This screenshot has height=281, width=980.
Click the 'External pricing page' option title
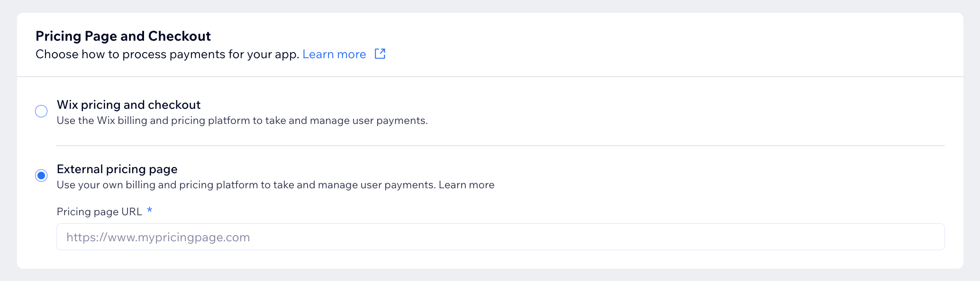tap(117, 169)
